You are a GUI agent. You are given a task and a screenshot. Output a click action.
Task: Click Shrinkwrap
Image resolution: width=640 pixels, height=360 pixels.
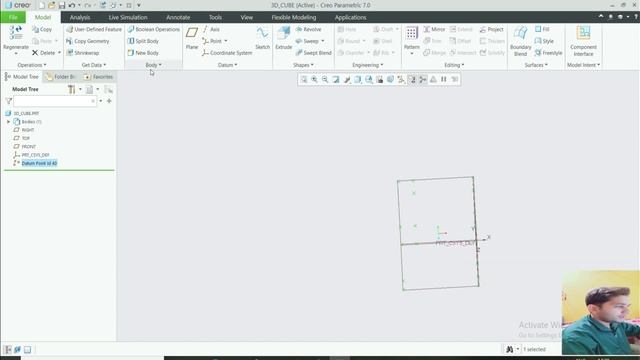coord(82,53)
